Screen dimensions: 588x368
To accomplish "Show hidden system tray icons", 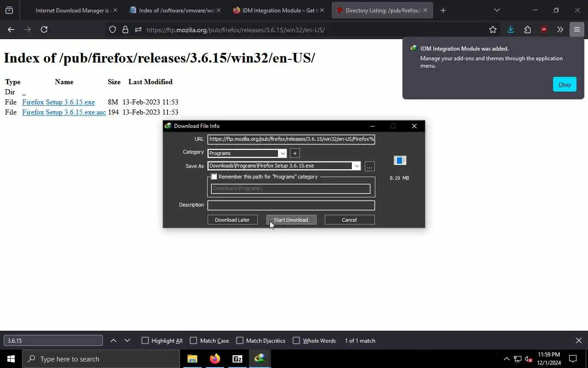I will tap(506, 359).
